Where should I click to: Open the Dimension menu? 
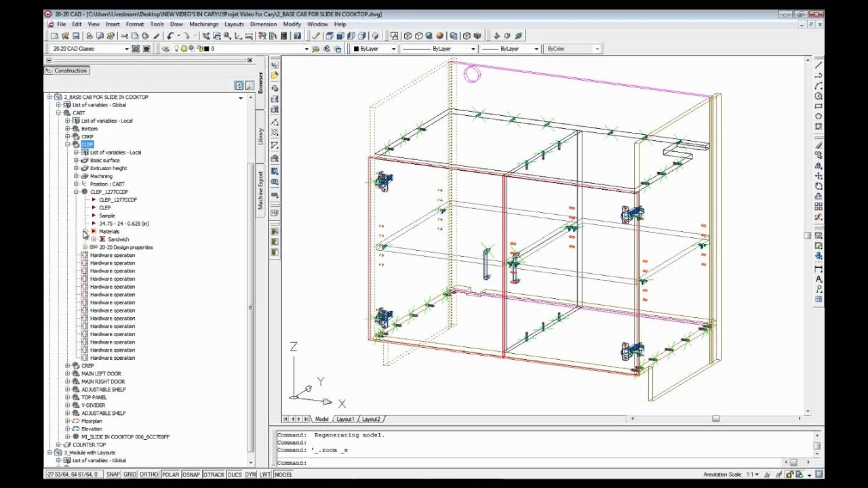tap(263, 24)
